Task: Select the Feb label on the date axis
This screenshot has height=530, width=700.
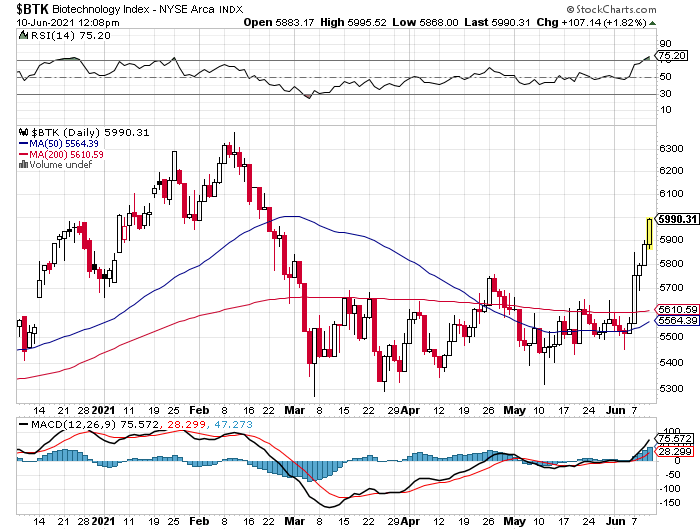Action: pyautogui.click(x=198, y=410)
